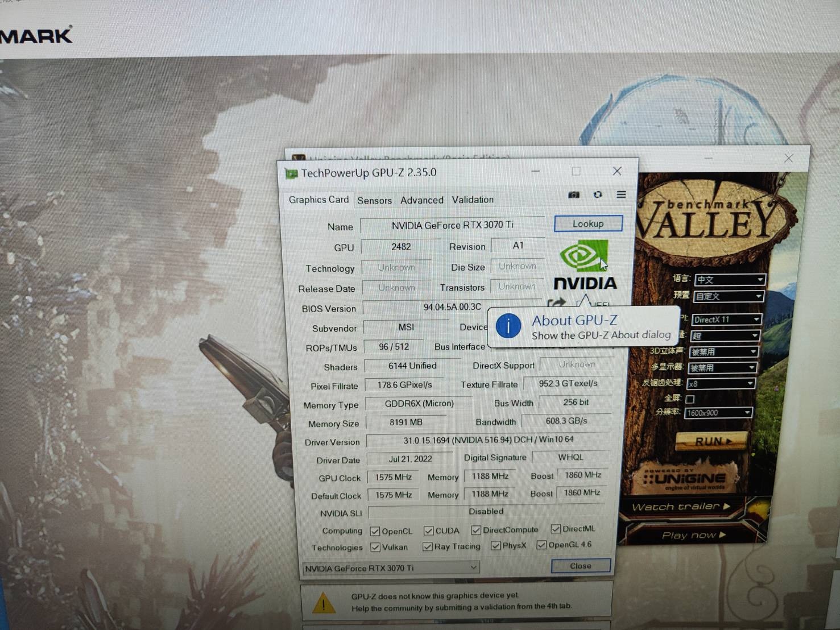Viewport: 840px width, 630px height.
Task: Open the quality dropdown set to 超
Action: click(x=725, y=335)
